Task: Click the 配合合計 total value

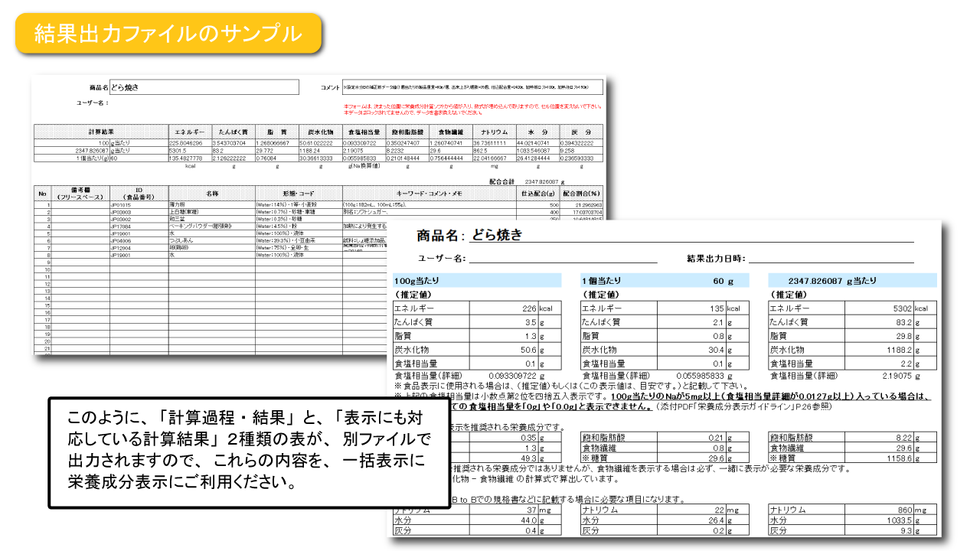Action: coord(542,181)
